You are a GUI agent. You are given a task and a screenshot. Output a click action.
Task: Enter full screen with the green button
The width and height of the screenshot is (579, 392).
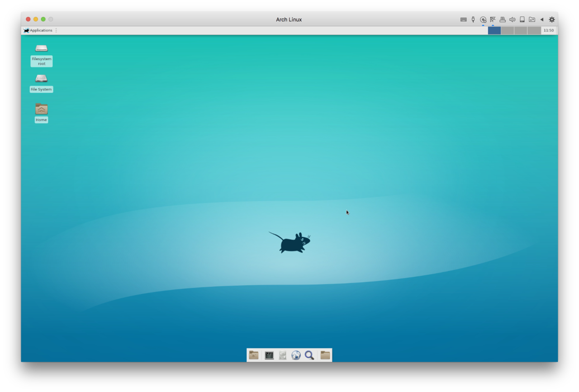pos(43,19)
